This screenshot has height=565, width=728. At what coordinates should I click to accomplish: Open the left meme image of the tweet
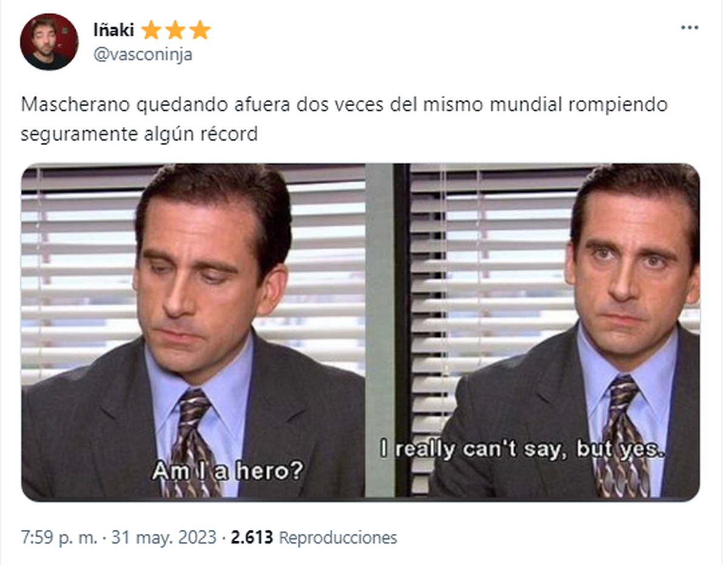[x=193, y=331]
